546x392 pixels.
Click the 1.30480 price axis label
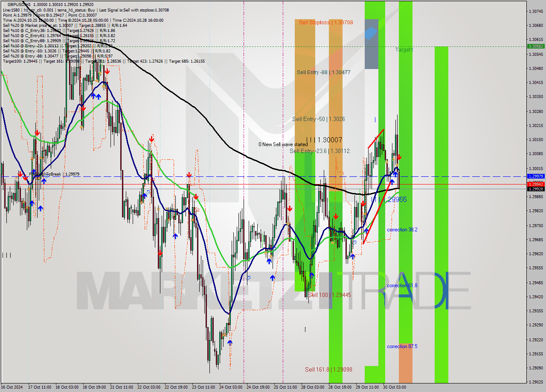[535, 68]
